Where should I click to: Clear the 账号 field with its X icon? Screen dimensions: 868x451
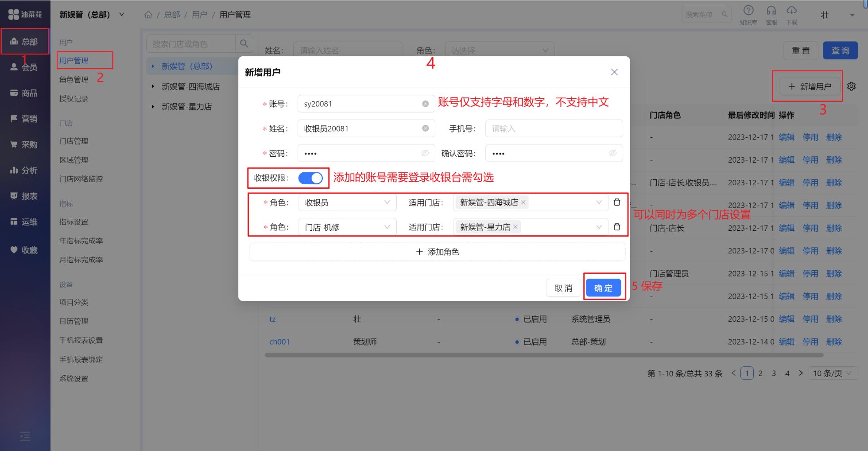coord(425,104)
